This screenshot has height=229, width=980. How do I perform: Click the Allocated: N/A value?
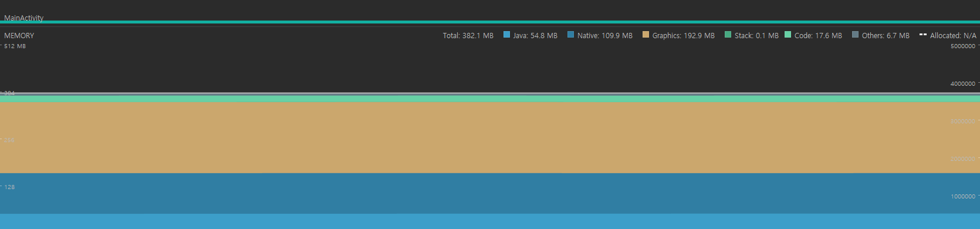pyautogui.click(x=953, y=36)
